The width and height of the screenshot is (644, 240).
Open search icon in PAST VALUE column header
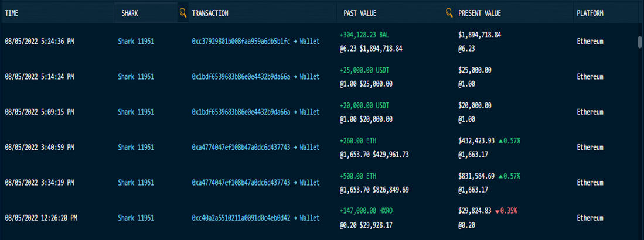(449, 13)
